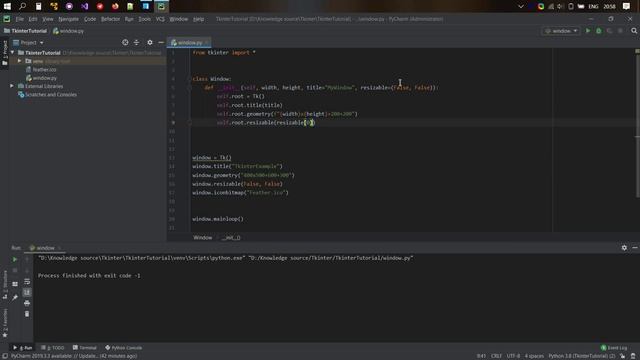Stop the process in Run panel
The width and height of the screenshot is (640, 360).
coord(15,270)
